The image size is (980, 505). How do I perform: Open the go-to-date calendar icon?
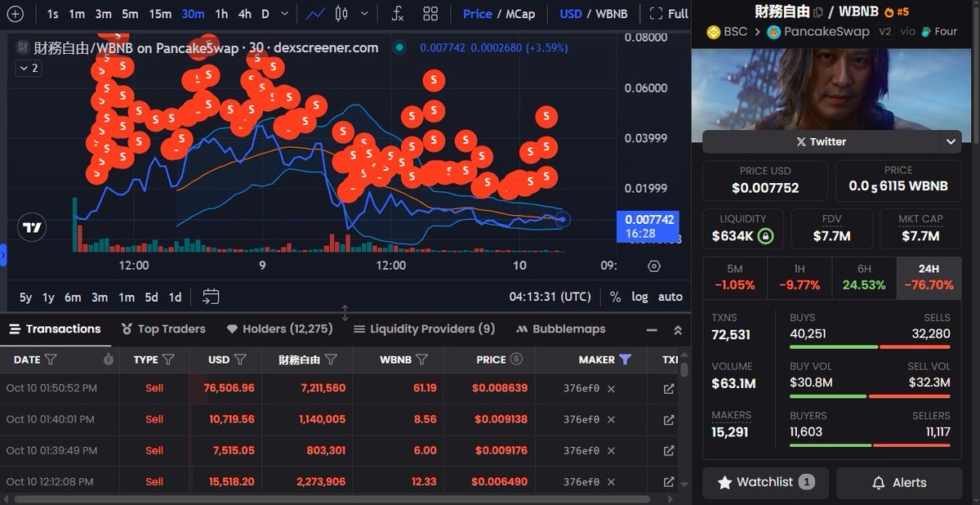(x=211, y=297)
